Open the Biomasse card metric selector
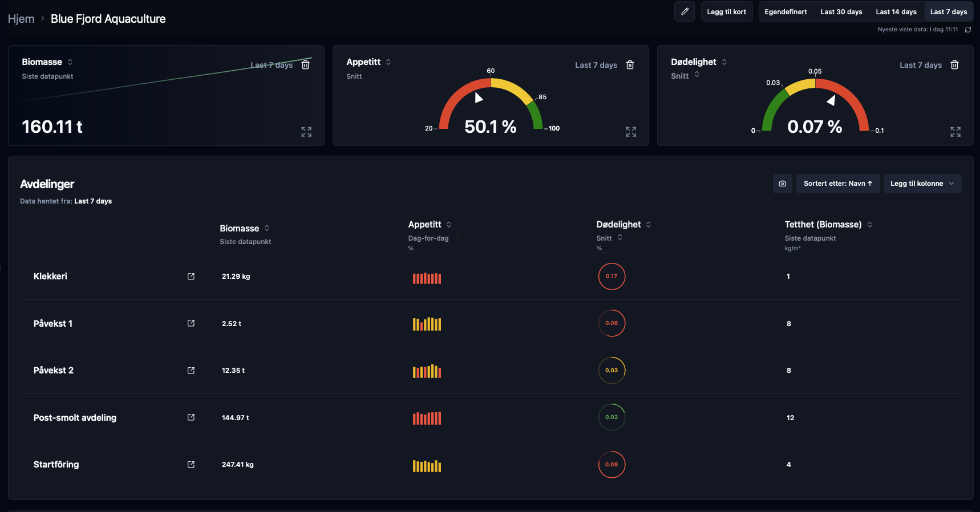Image resolution: width=980 pixels, height=512 pixels. click(70, 62)
